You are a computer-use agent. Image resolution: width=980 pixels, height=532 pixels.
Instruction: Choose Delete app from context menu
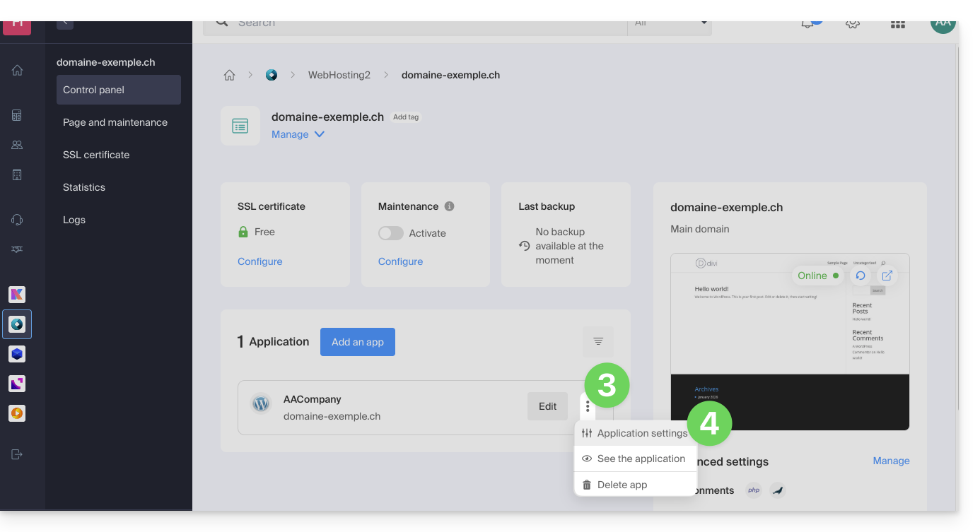[622, 485]
